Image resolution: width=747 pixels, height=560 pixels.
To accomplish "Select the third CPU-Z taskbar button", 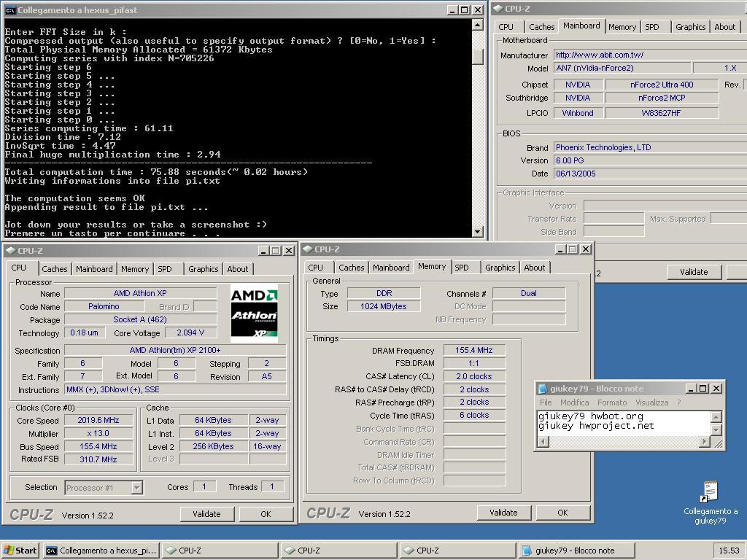I will [458, 551].
